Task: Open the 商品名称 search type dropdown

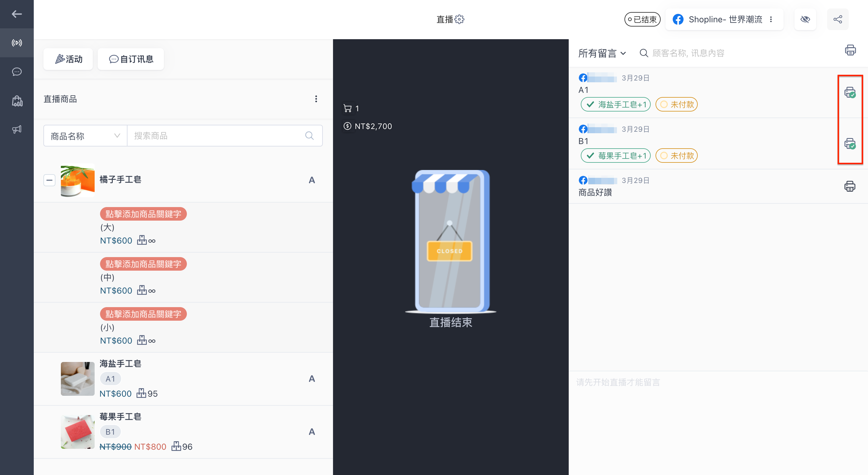Action: coord(85,136)
